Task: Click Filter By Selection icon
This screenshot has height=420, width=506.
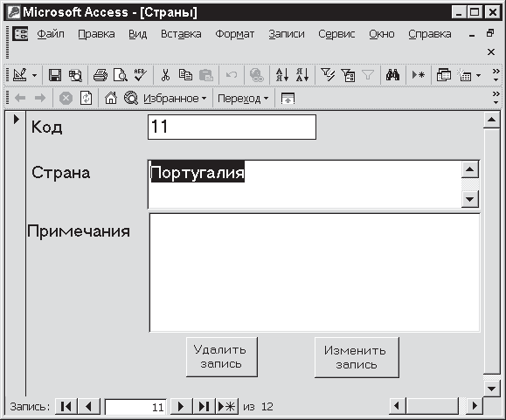Action: click(328, 75)
